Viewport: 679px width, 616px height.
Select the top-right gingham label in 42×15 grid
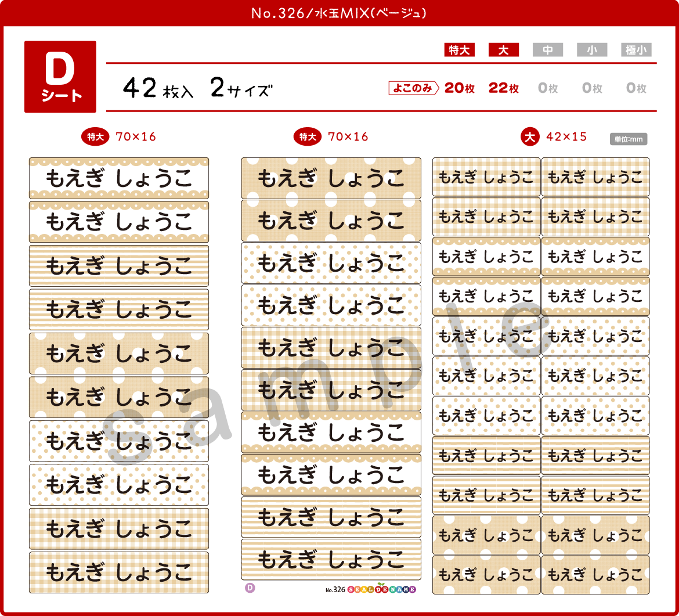tap(595, 176)
